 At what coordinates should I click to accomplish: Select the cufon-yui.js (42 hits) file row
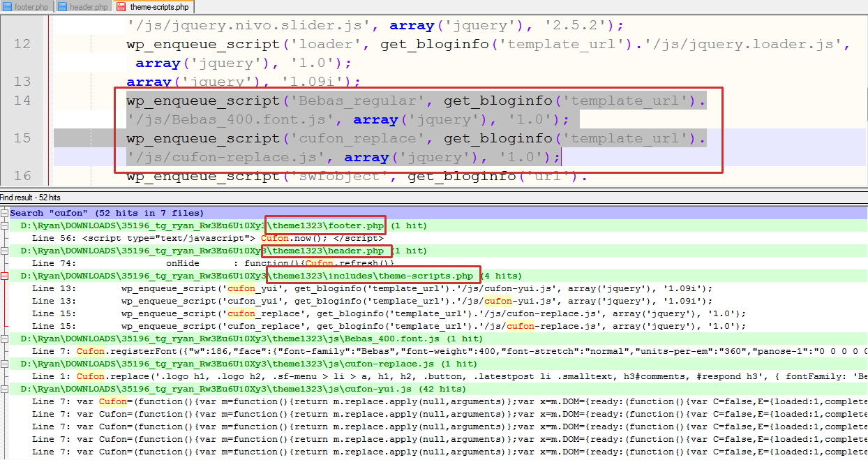tap(438, 389)
